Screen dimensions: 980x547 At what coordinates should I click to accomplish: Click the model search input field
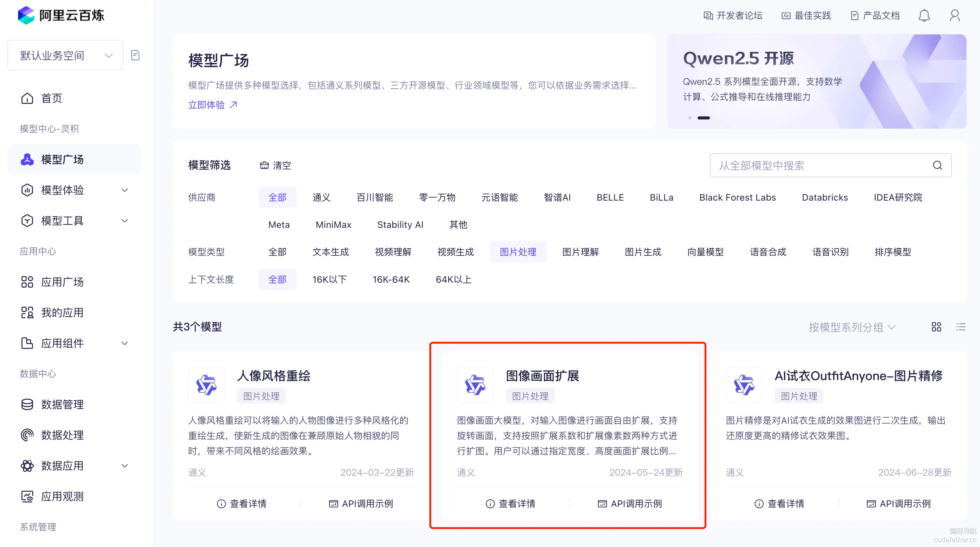click(x=831, y=165)
